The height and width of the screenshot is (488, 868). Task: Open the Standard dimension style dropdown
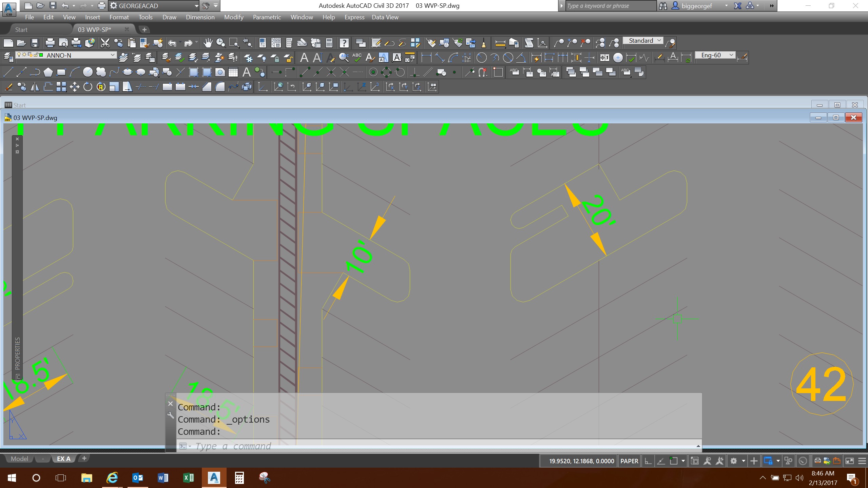click(x=658, y=40)
